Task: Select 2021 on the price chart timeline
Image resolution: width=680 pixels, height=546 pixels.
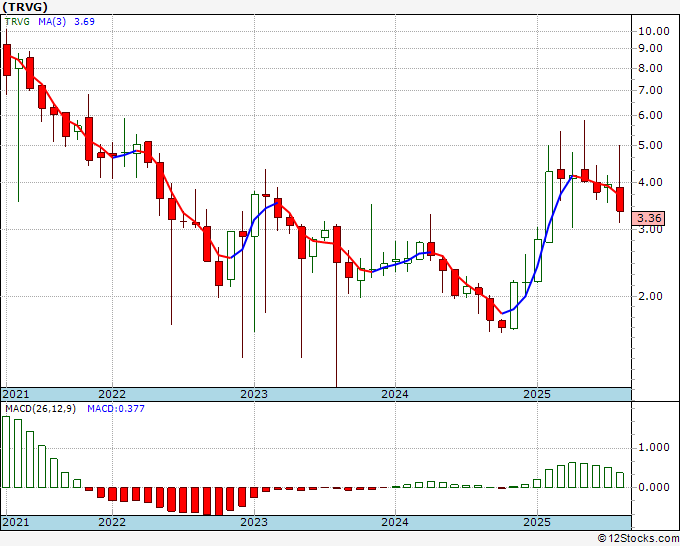Action: coord(16,394)
